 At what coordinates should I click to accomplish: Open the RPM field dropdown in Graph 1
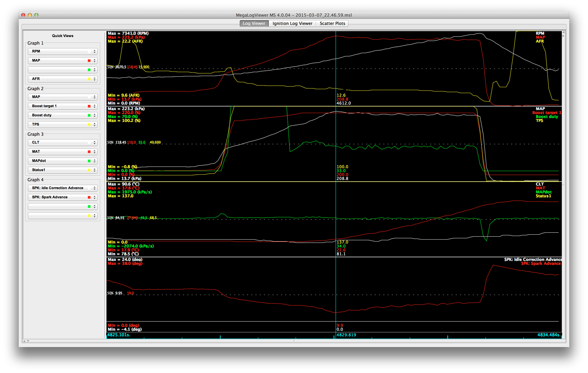click(x=62, y=51)
